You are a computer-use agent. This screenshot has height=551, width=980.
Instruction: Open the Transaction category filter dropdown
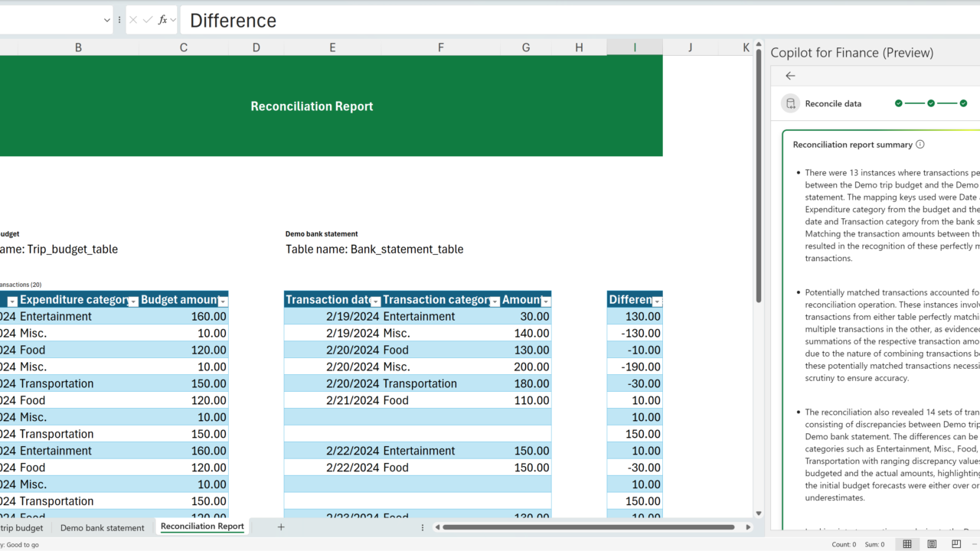(x=495, y=301)
